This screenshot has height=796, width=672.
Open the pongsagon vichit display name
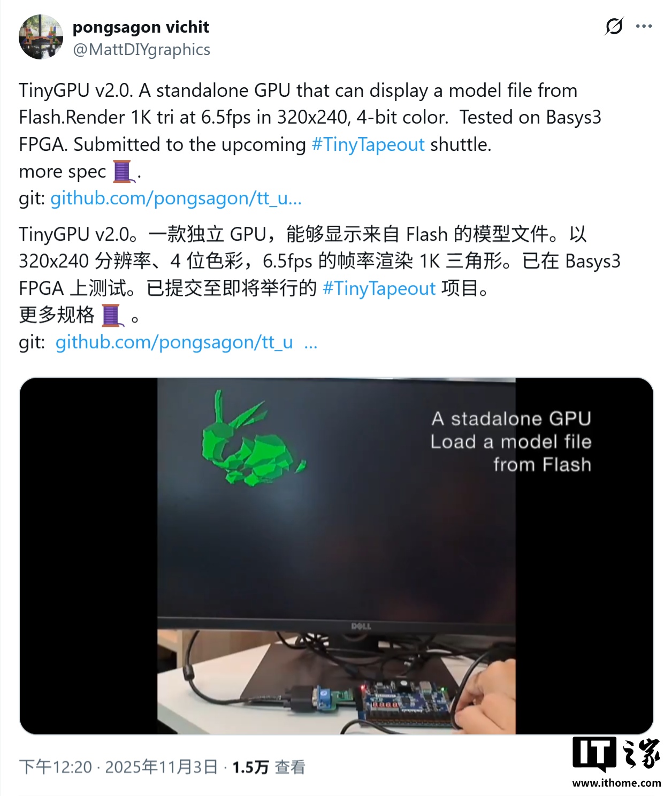tap(141, 27)
